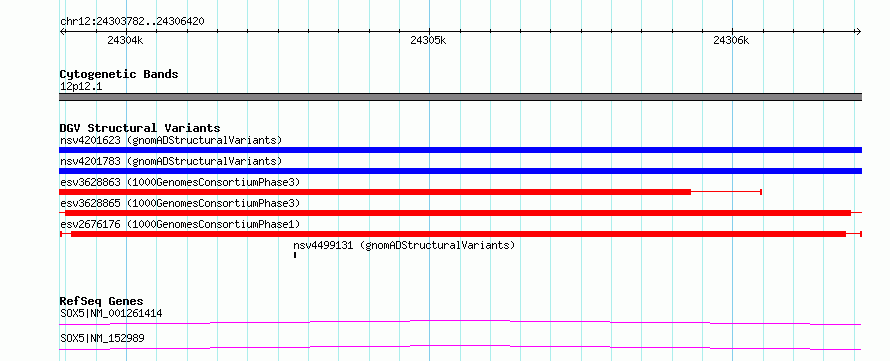Select the red esv3628863 variant bar
Image resolution: width=890 pixels, height=361 pixels.
[410, 192]
